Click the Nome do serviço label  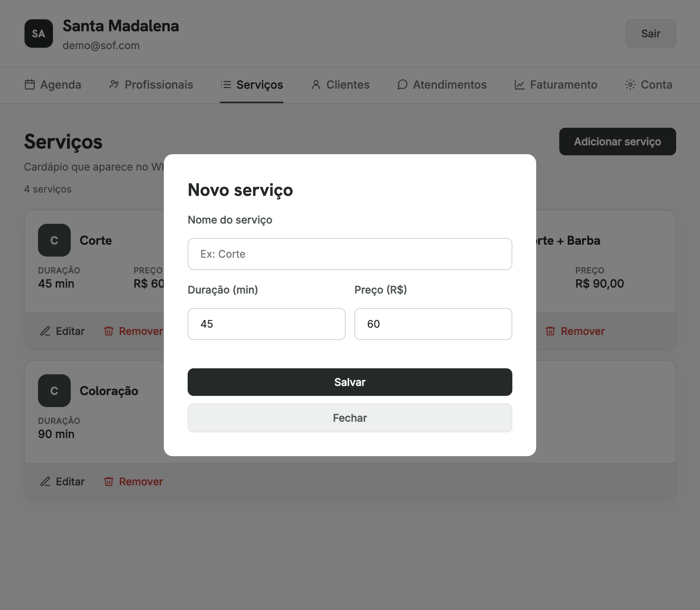tap(230, 220)
